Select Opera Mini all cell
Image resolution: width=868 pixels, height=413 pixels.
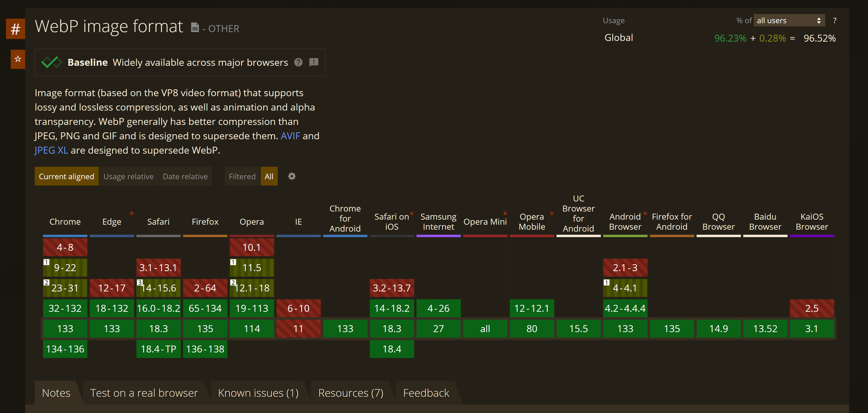point(485,329)
